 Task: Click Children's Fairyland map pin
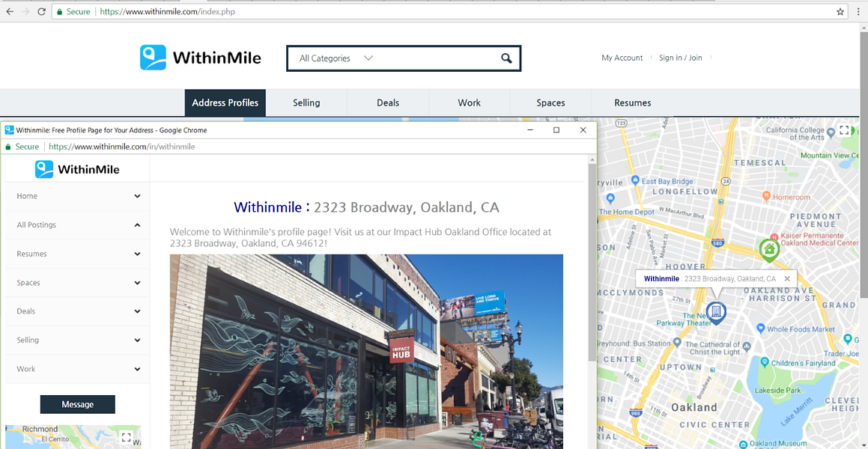click(x=765, y=362)
